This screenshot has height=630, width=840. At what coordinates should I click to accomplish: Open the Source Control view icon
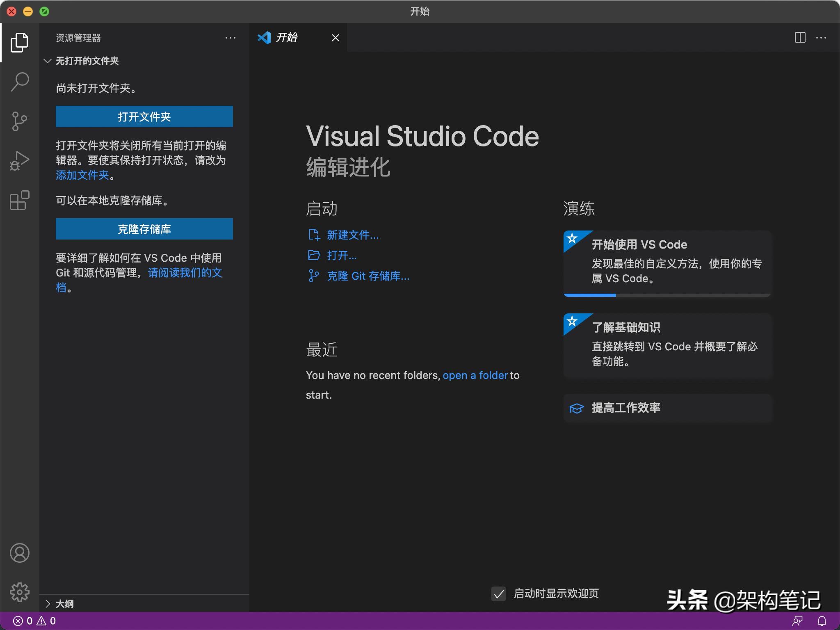point(19,121)
